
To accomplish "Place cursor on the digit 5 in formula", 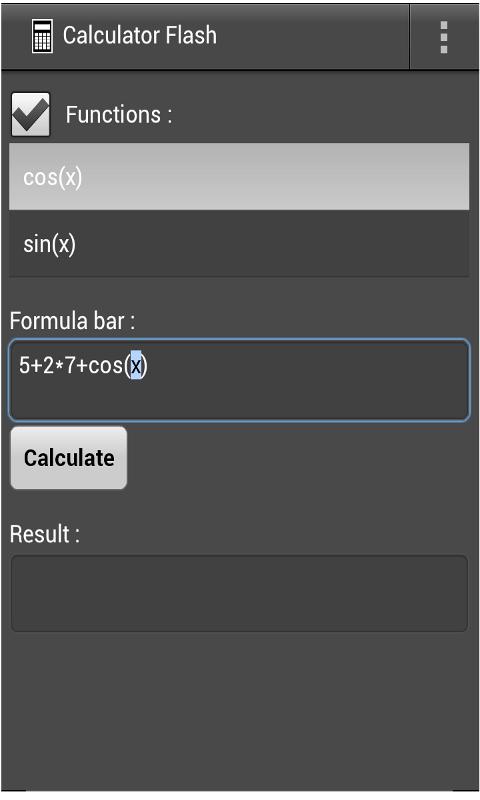I will click(24, 366).
